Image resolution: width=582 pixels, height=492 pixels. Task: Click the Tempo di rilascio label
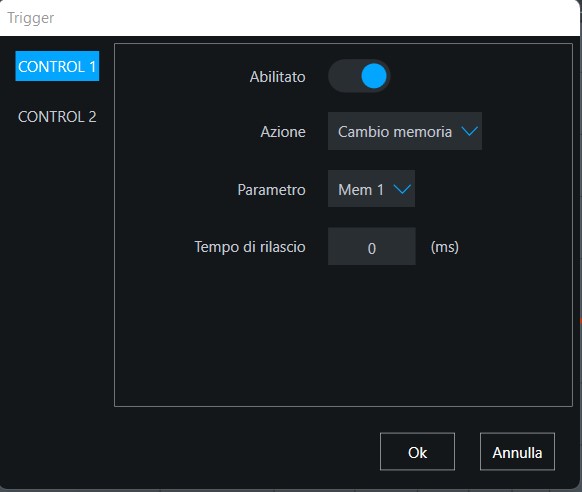pos(250,247)
